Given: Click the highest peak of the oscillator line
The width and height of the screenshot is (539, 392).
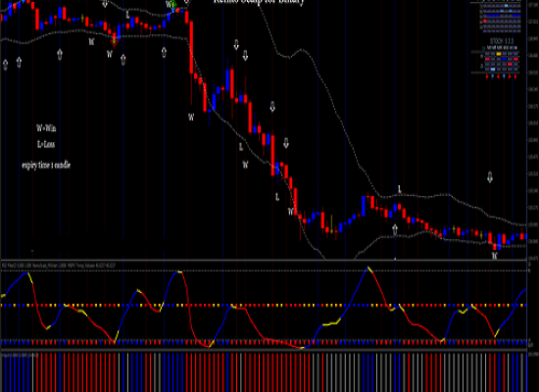Looking at the screenshot, I should (x=368, y=268).
